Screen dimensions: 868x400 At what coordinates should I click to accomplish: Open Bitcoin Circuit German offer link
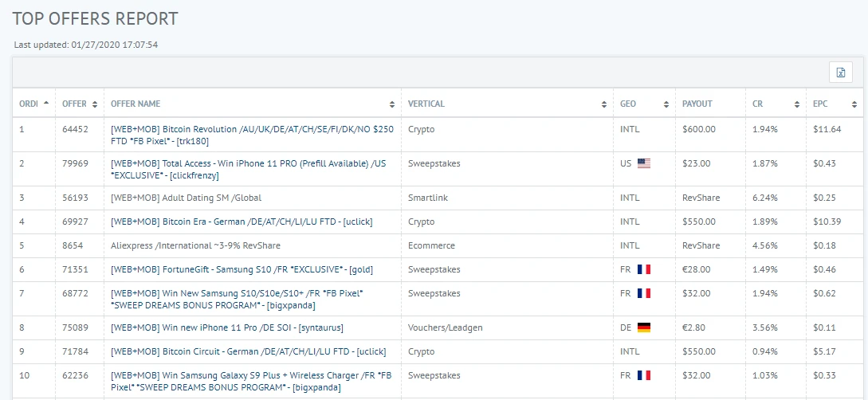click(x=249, y=351)
